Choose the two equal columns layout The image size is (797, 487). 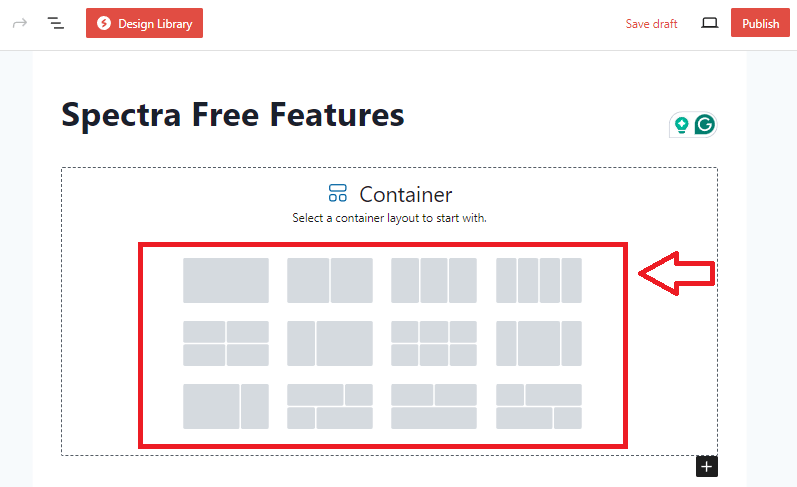point(330,280)
